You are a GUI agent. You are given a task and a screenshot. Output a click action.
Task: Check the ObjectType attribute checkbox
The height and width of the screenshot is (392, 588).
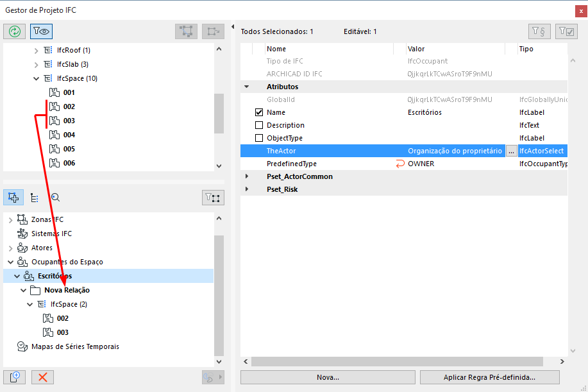pos(259,138)
